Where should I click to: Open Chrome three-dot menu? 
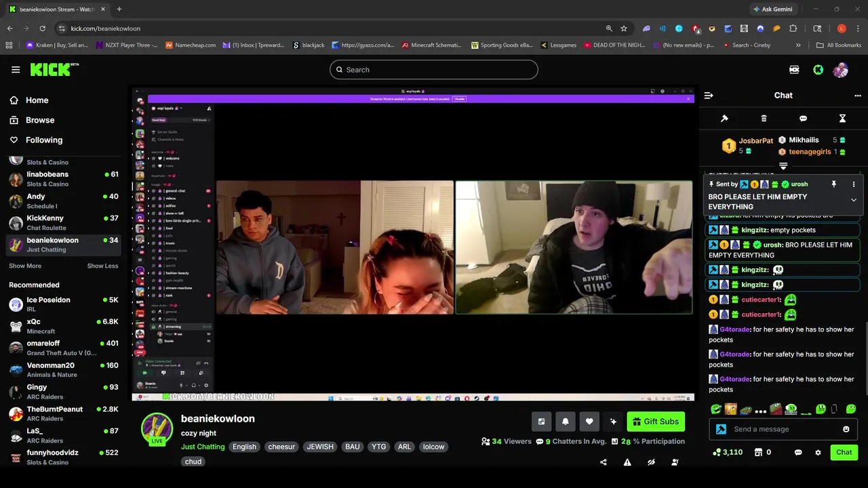(x=858, y=28)
